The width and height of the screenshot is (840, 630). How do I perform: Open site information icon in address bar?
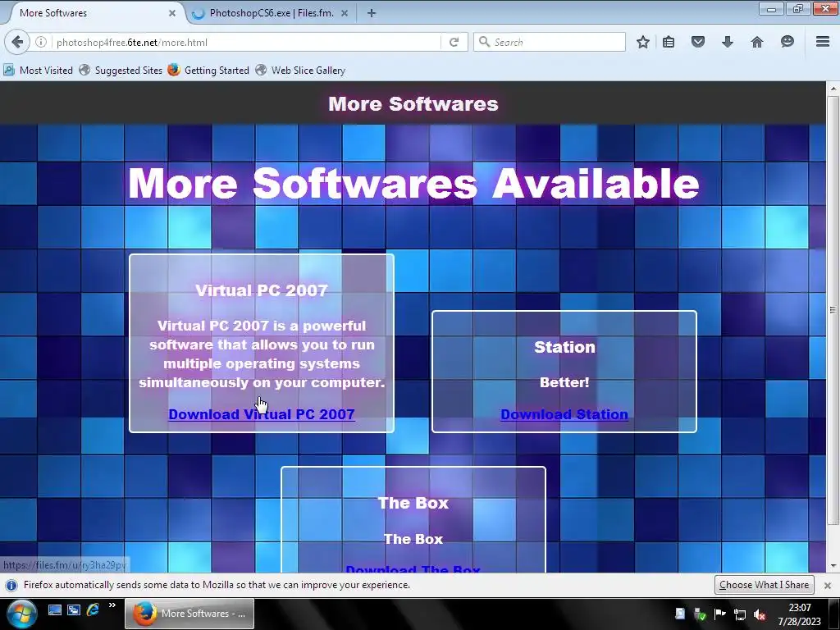(41, 42)
